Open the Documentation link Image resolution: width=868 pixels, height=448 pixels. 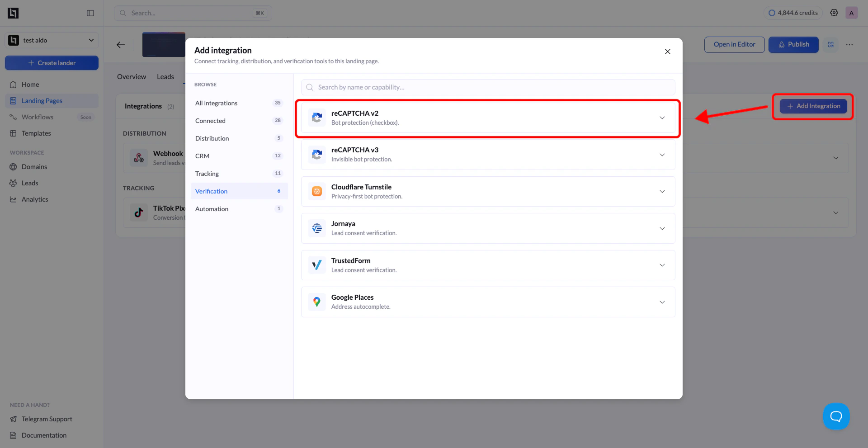[52, 435]
